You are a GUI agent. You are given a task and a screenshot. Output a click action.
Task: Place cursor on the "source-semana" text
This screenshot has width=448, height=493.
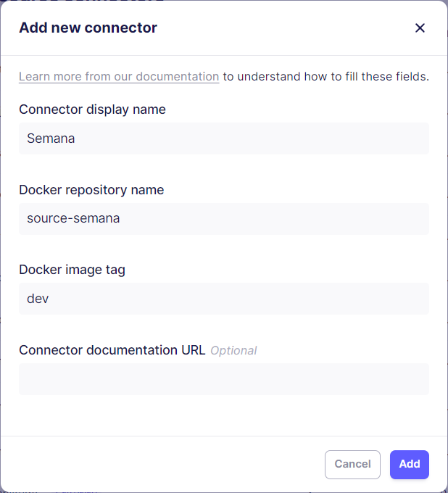(73, 218)
